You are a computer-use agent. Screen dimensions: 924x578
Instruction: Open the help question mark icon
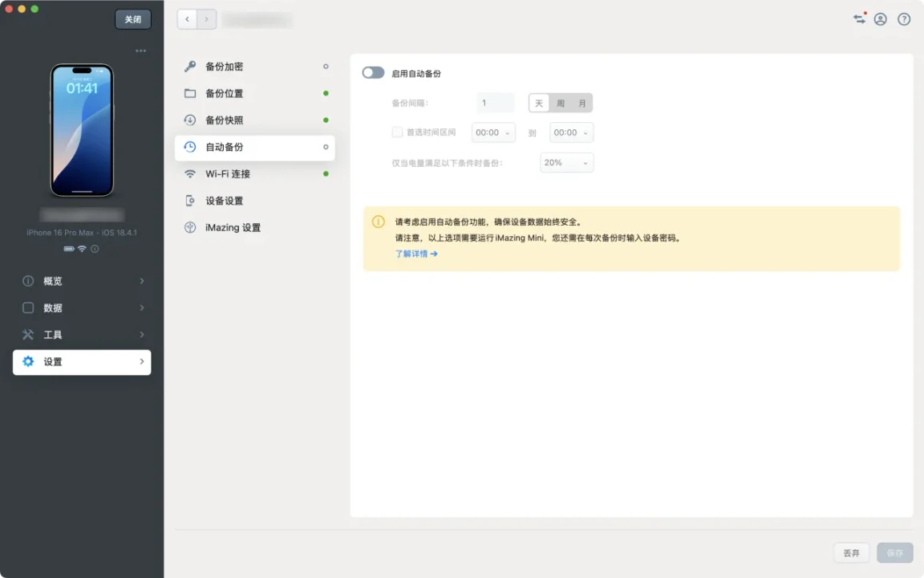pos(904,19)
